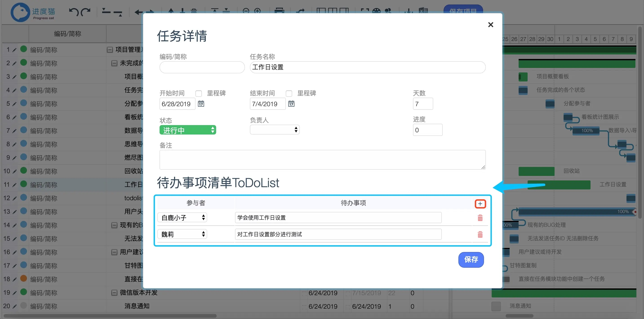The width and height of the screenshot is (644, 319).
Task: Change the 魏莉 participant selector
Action: 182,234
